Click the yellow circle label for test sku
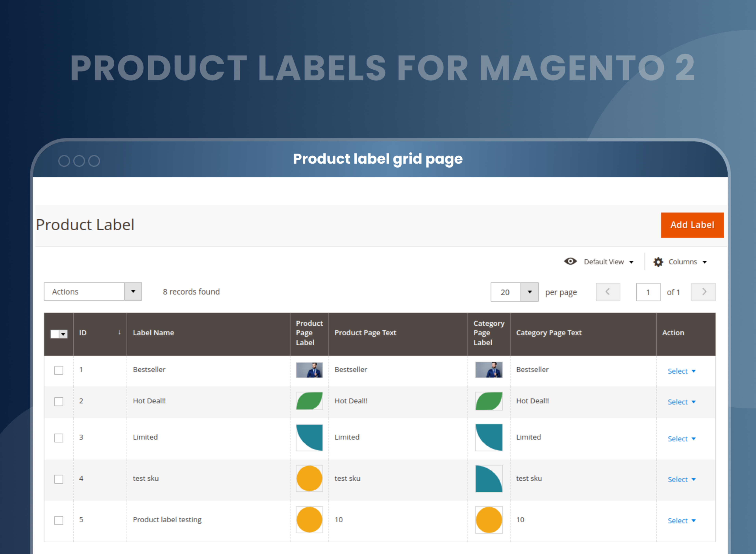Image resolution: width=756 pixels, height=554 pixels. coord(309,478)
